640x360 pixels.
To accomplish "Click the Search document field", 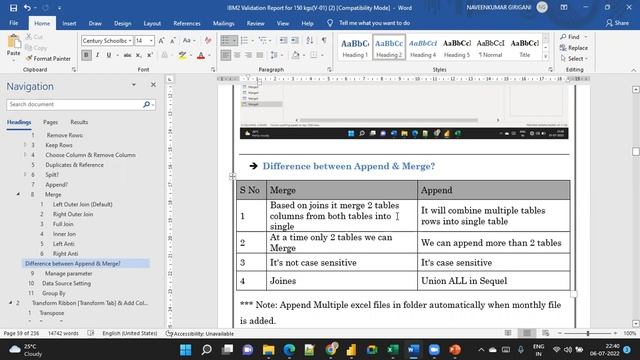I will pos(74,104).
